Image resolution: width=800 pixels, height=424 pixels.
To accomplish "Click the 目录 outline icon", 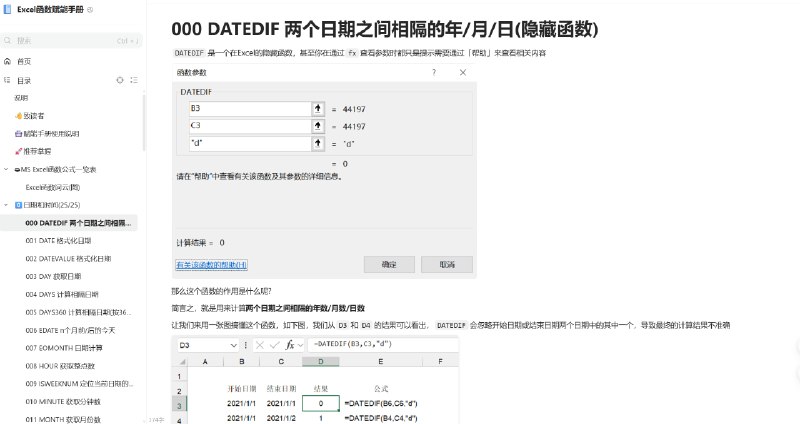I will coord(7,80).
